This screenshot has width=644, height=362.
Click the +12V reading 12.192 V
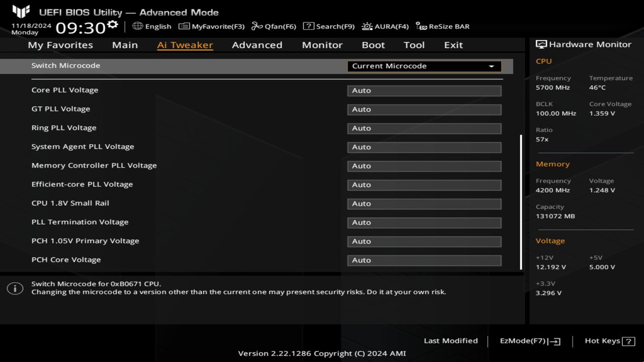point(551,267)
